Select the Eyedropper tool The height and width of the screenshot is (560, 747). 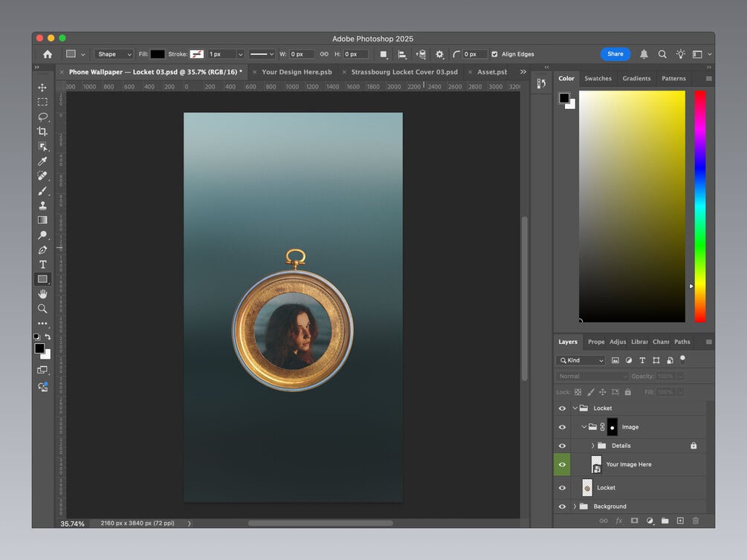tap(42, 161)
